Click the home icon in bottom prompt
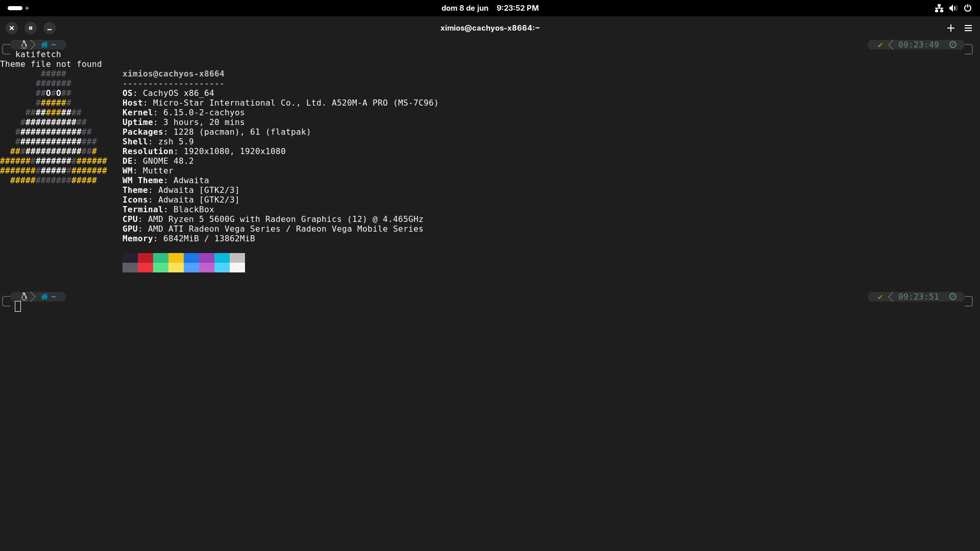This screenshot has width=980, height=551. (x=44, y=297)
